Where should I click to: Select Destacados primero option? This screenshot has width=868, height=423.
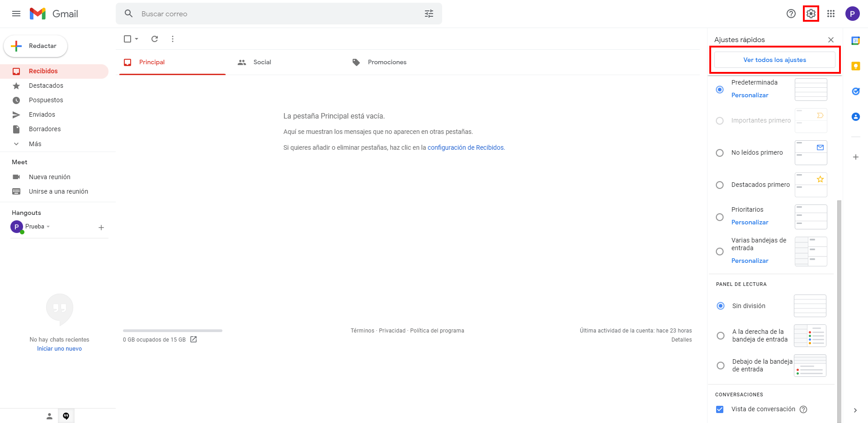[x=720, y=185]
